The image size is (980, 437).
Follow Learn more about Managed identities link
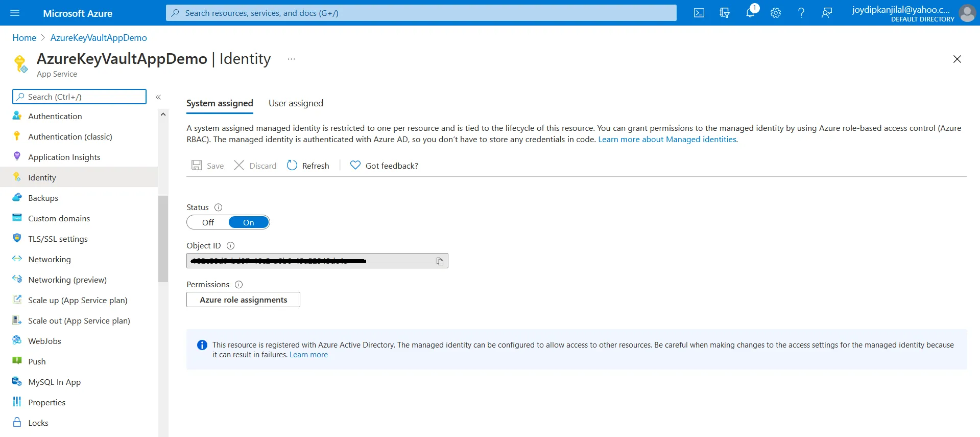tap(667, 139)
